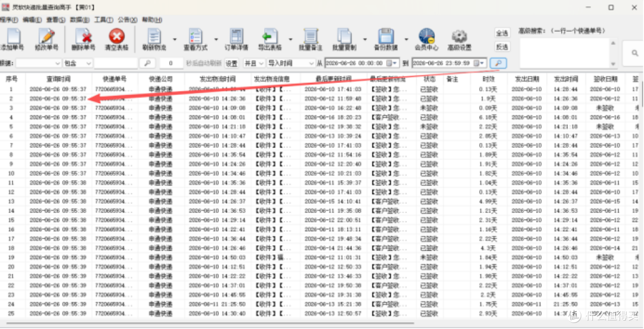Sort by 快递单号 column header

(x=114, y=79)
